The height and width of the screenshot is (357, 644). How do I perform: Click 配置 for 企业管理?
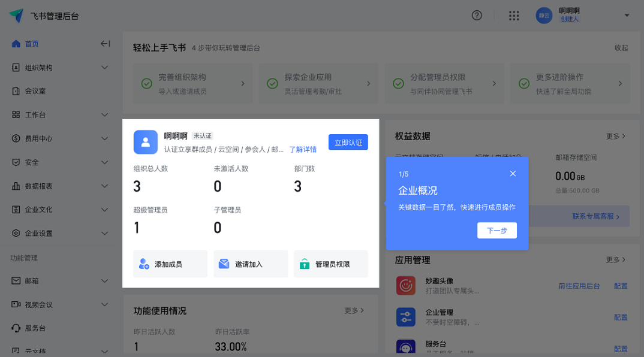click(x=621, y=317)
